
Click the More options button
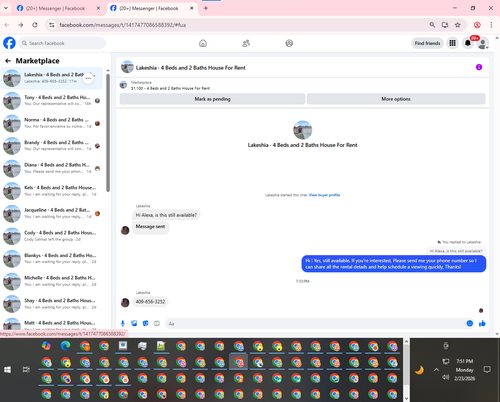[396, 99]
